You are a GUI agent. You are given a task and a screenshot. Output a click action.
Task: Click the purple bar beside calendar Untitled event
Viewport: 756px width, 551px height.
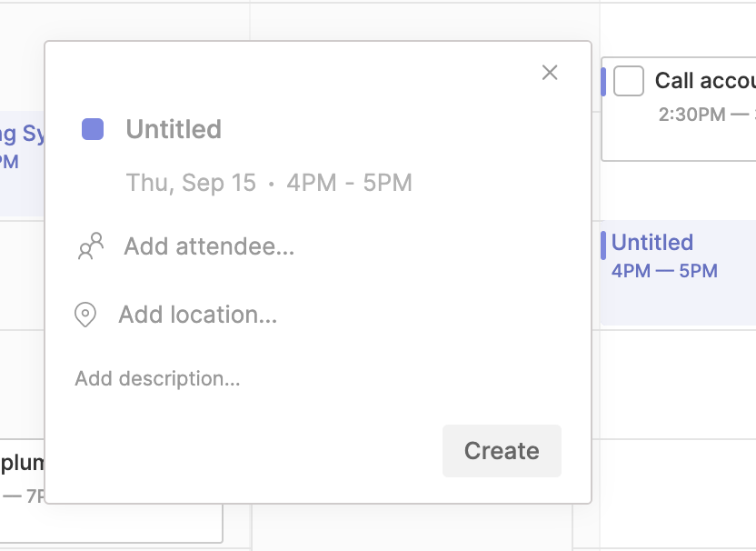pos(603,245)
